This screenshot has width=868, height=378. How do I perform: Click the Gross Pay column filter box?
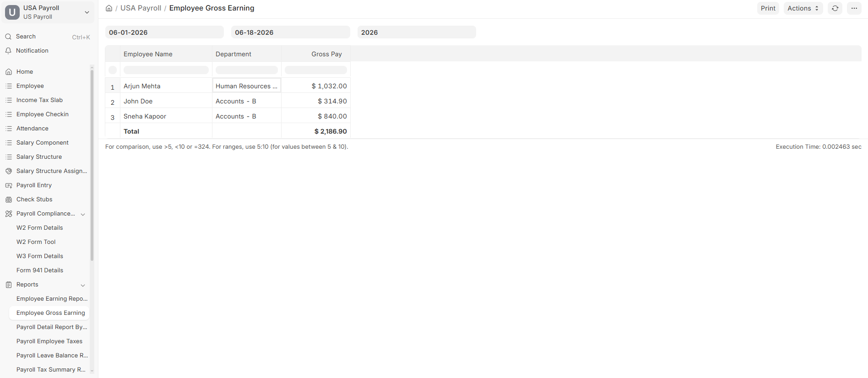point(316,70)
